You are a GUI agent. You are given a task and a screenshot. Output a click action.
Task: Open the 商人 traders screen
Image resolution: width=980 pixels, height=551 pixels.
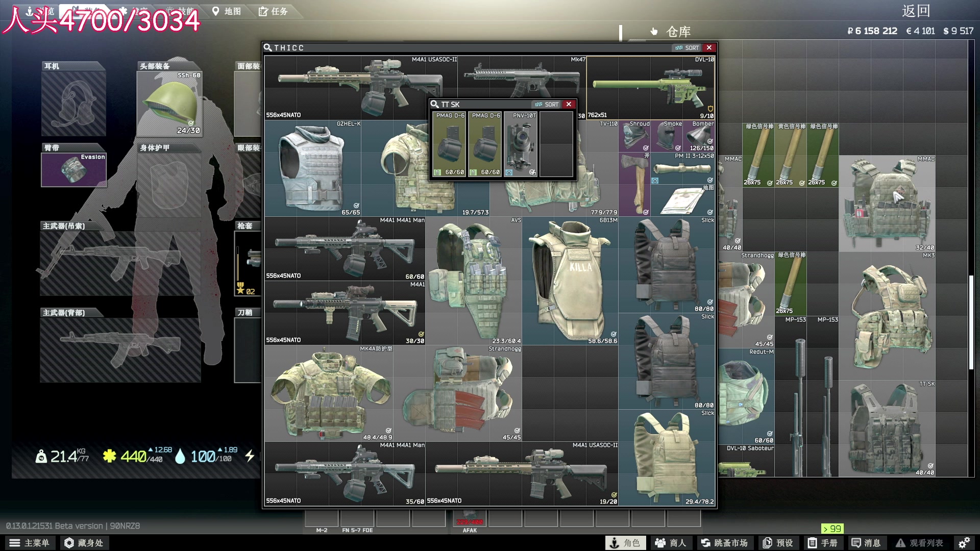pyautogui.click(x=671, y=543)
